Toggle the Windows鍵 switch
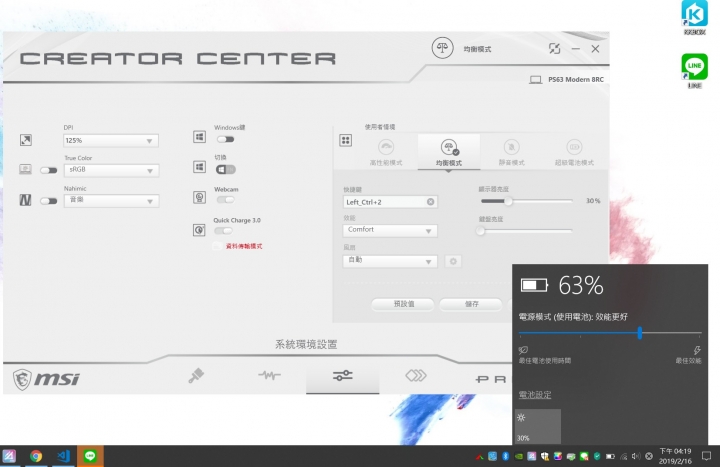The image size is (720, 467). point(225,139)
